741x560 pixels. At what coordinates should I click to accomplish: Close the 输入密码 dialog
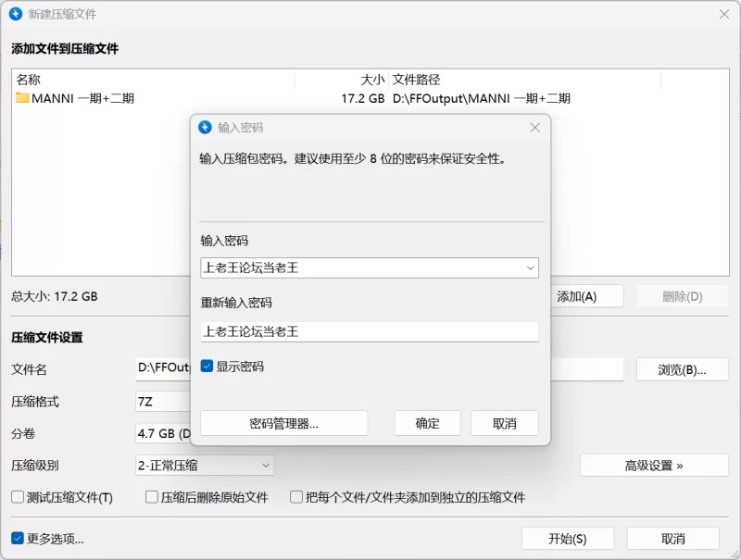coord(534,128)
